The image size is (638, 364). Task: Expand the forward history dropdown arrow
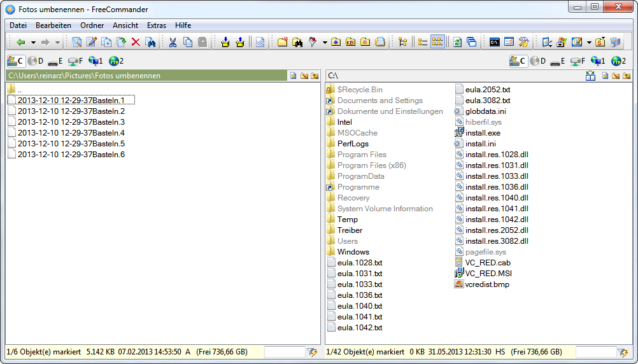[x=57, y=43]
